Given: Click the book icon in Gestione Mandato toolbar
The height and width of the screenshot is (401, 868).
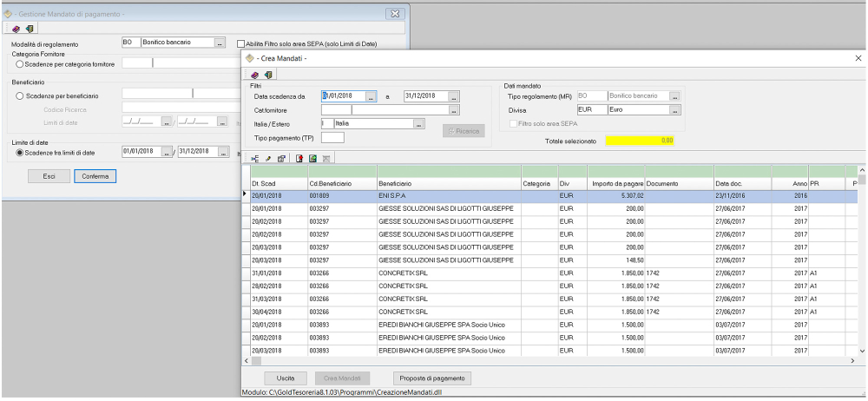Looking at the screenshot, I should [16, 29].
